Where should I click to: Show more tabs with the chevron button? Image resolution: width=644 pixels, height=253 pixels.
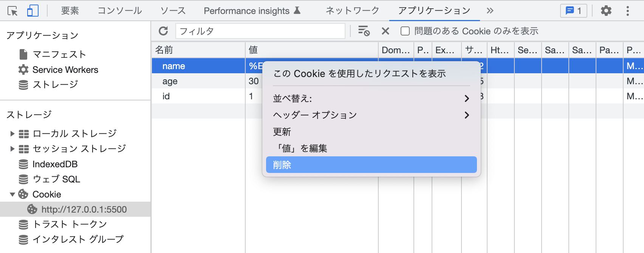(x=490, y=11)
